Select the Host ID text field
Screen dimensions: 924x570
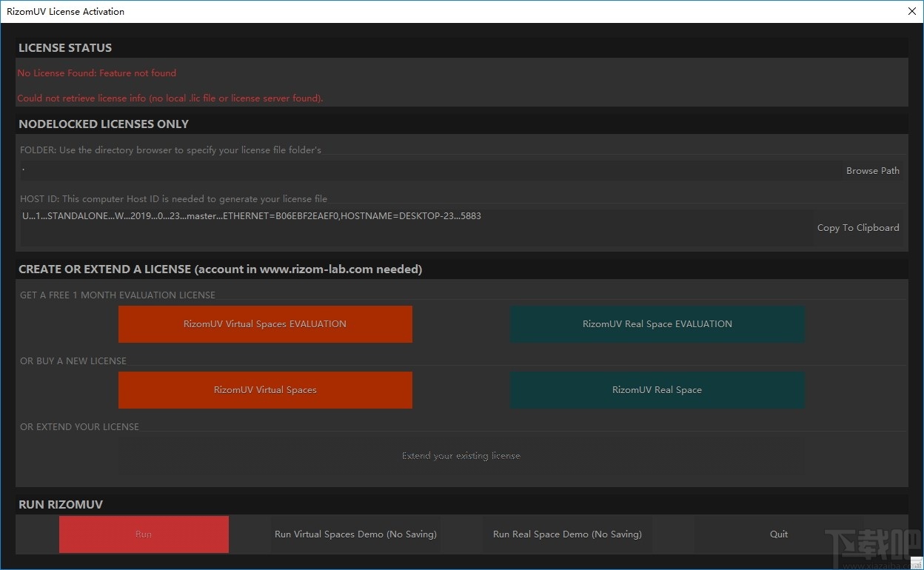pos(416,227)
